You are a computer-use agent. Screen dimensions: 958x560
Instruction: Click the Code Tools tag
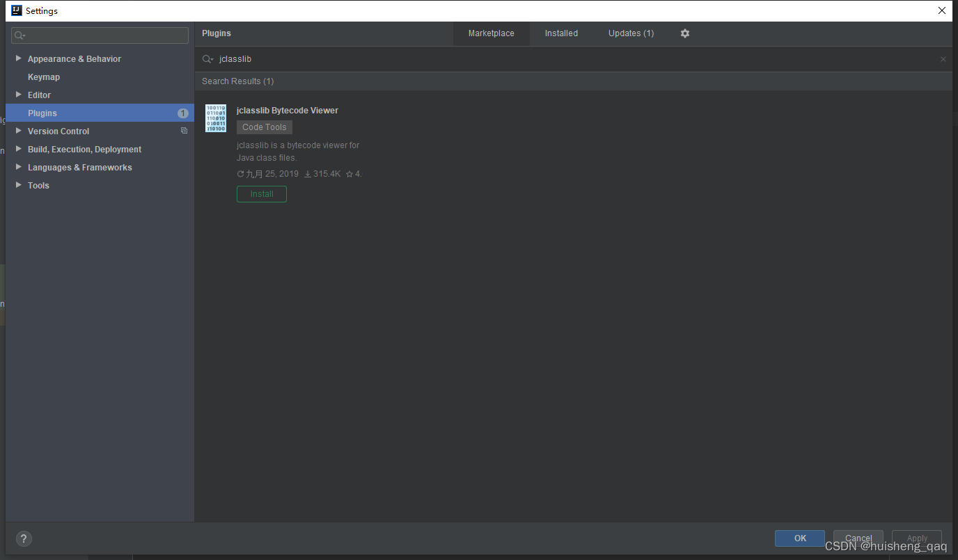click(x=265, y=127)
